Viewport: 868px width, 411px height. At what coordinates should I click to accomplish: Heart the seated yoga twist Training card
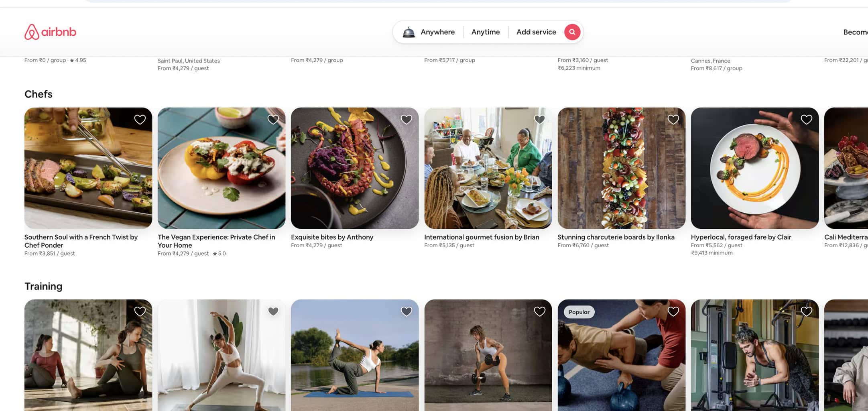(x=140, y=311)
